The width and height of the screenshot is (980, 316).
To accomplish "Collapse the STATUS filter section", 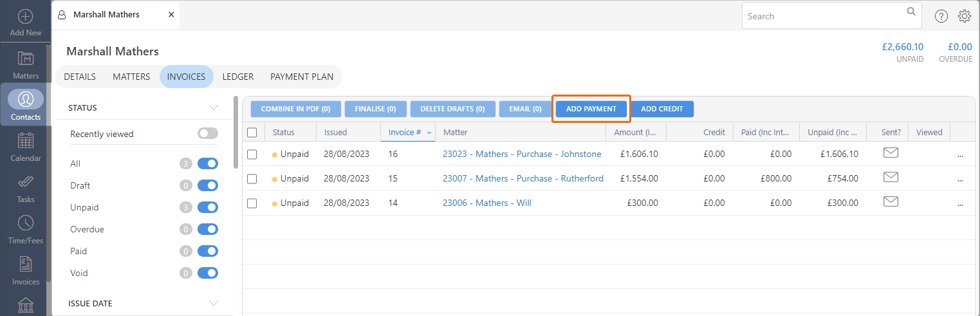I will pyautogui.click(x=214, y=107).
